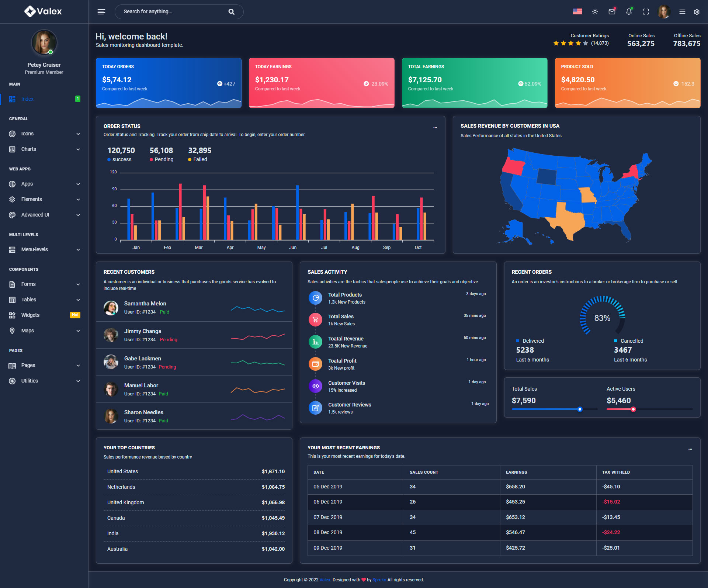Toggle fullscreen mode icon
708x588 pixels.
click(646, 12)
